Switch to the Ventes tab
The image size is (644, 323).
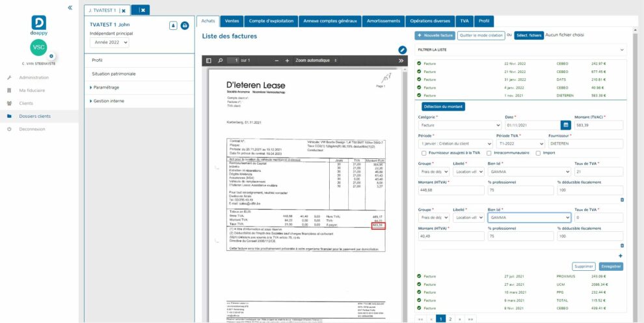[230, 21]
